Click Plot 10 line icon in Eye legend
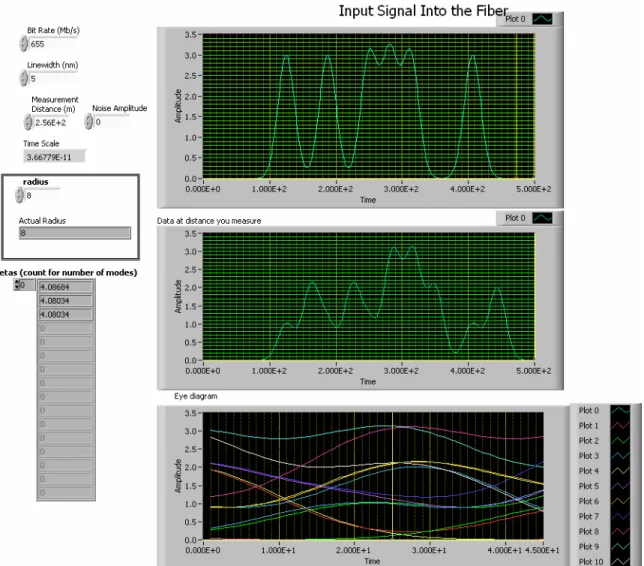This screenshot has width=644, height=566. (620, 561)
